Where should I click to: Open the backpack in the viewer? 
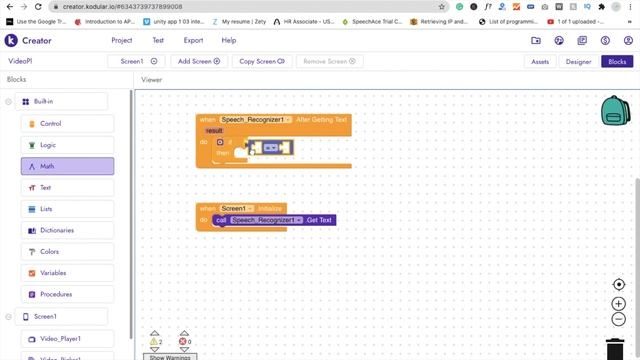click(x=615, y=110)
